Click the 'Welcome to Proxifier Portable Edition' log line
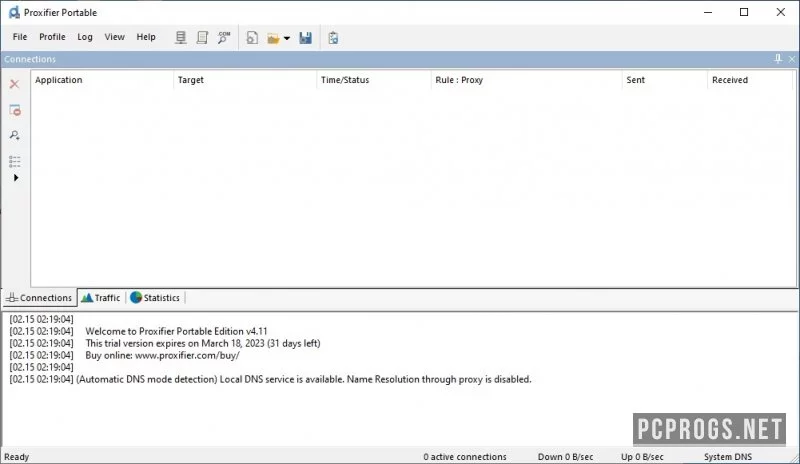 pos(177,331)
